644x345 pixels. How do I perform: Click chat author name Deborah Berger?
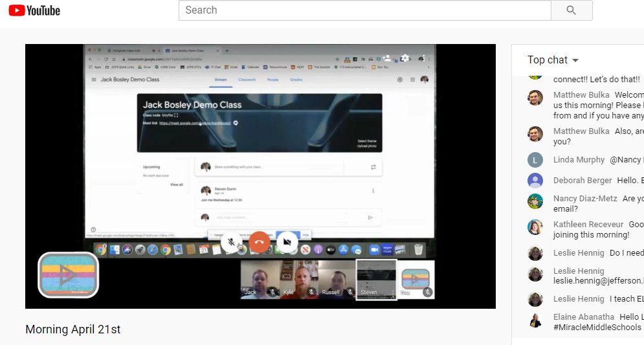click(583, 181)
